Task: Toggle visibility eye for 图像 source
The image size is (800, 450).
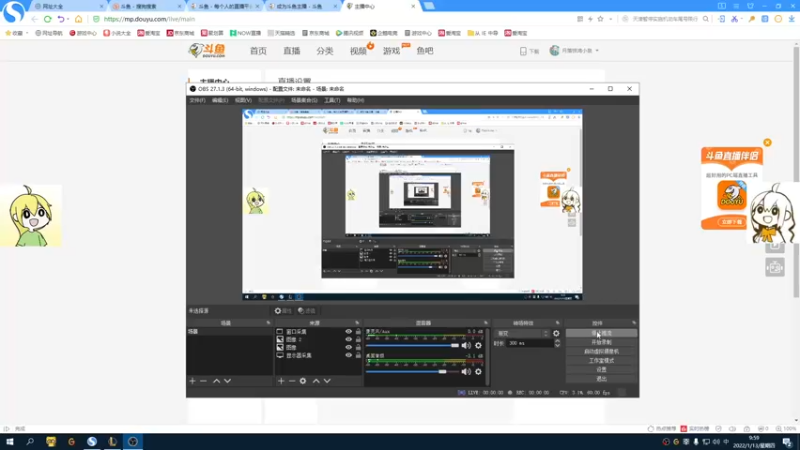Action: (348, 347)
